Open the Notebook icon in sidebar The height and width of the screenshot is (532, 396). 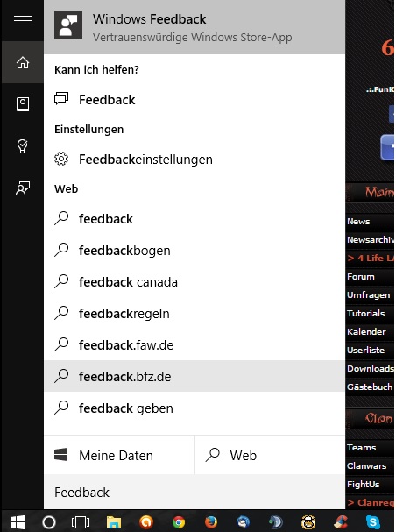tap(23, 104)
